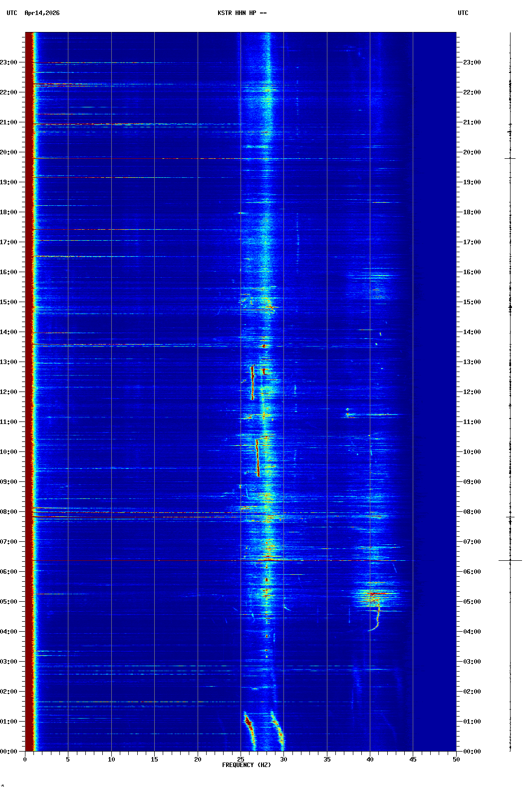Click the seismogram trace spike near 20:00
Viewport: 532px width, 791px height.
[510, 158]
